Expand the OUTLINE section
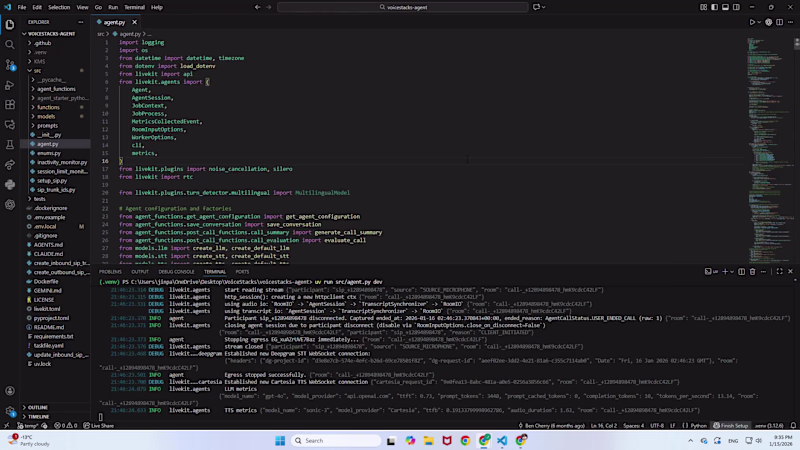800x450 pixels. (38, 408)
